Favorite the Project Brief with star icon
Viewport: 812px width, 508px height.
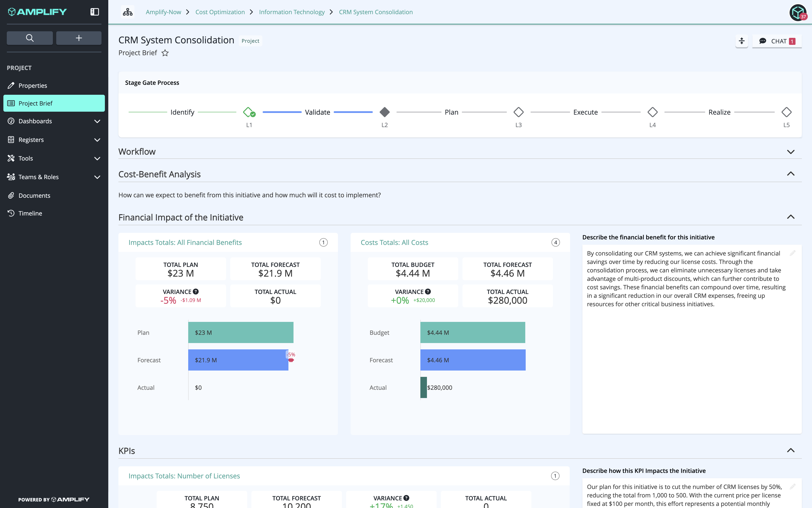click(x=165, y=53)
